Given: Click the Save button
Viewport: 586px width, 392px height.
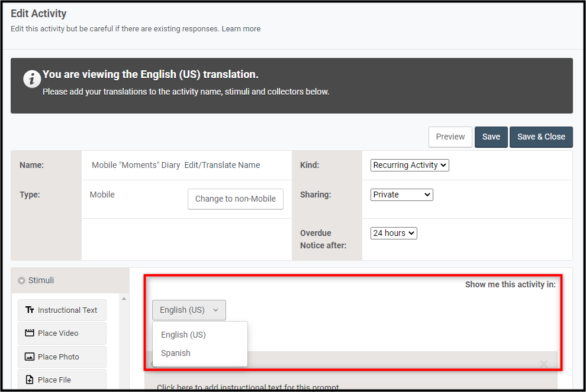Looking at the screenshot, I should point(491,137).
